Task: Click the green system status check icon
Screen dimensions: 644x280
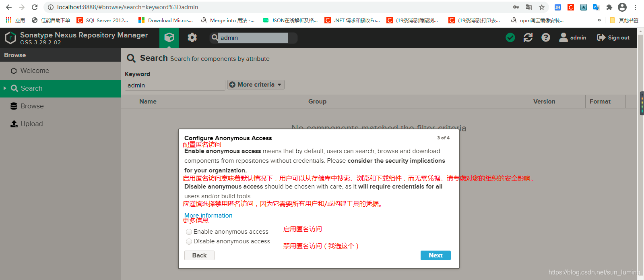Action: (510, 37)
